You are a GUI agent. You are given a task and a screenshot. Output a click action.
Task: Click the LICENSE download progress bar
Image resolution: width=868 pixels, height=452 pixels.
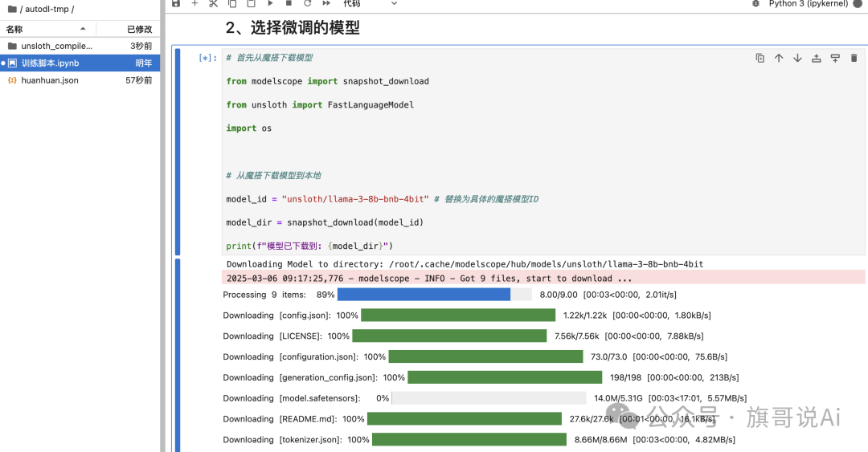[x=449, y=336]
